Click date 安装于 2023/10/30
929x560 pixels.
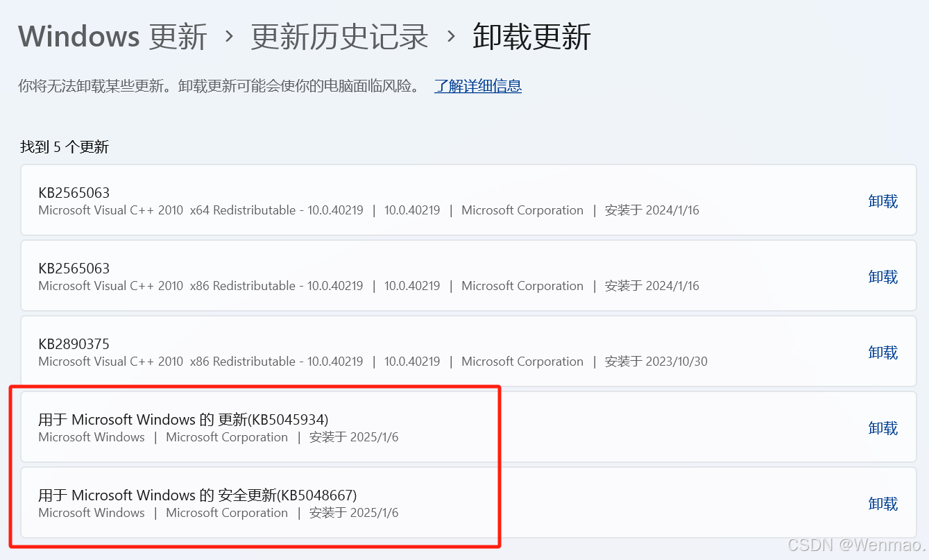point(656,362)
